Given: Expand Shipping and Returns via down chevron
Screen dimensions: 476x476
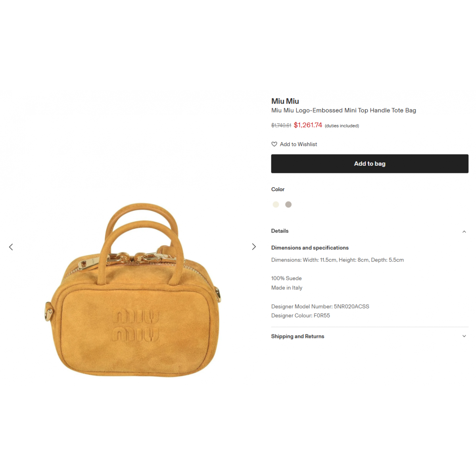Looking at the screenshot, I should pyautogui.click(x=464, y=336).
